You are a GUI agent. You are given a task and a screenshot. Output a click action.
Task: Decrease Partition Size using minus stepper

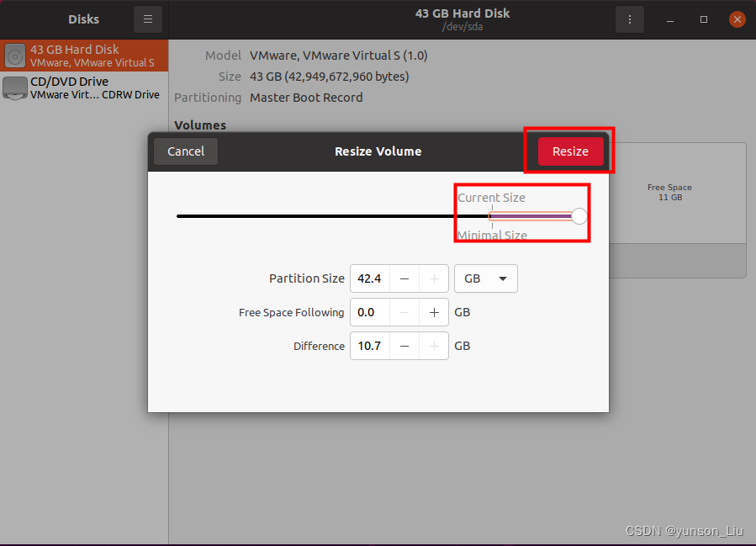point(404,278)
